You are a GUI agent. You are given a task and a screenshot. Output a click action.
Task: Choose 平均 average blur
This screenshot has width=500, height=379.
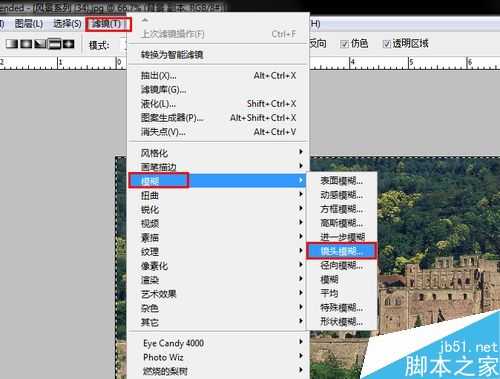342,293
